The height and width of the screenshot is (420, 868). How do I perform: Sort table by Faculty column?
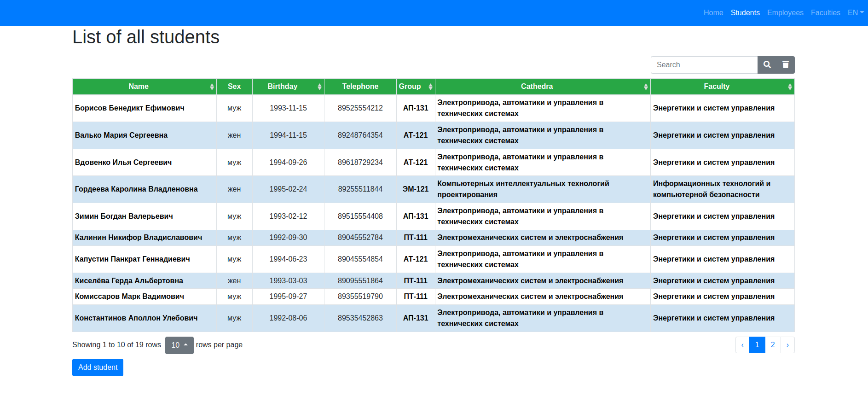[723, 87]
